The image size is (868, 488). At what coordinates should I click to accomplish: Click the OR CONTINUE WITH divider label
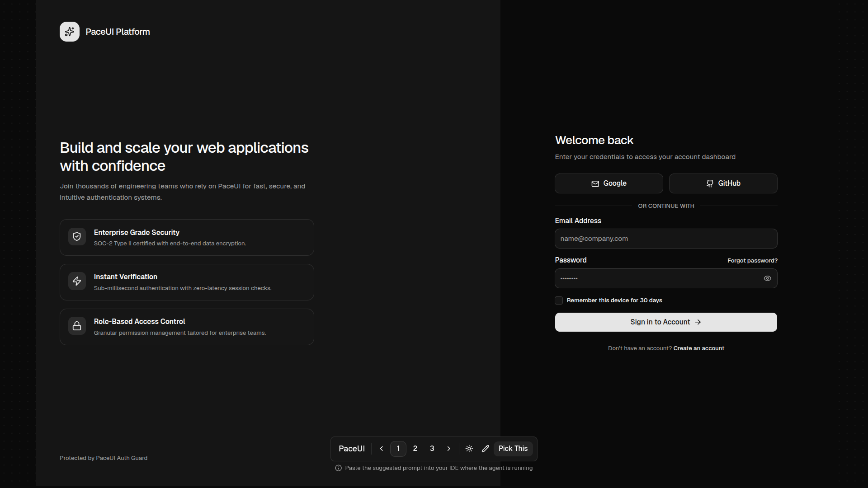point(666,206)
